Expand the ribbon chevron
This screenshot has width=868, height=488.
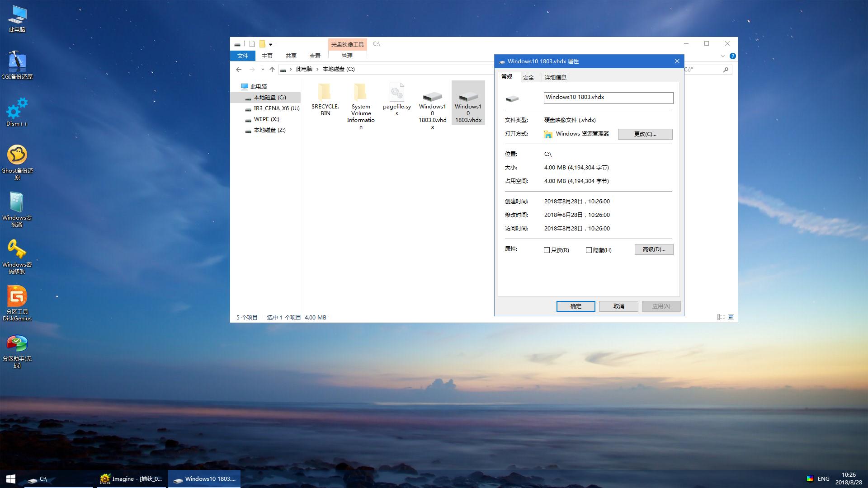[x=722, y=56]
